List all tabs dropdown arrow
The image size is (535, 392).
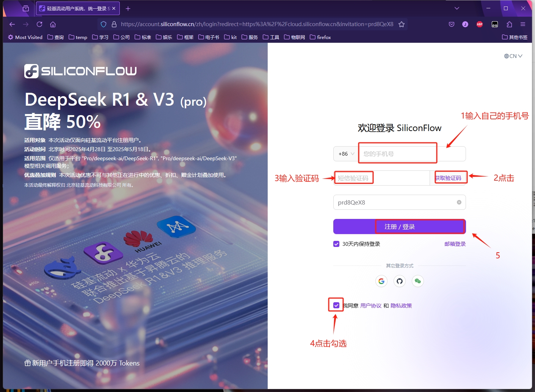(x=457, y=8)
